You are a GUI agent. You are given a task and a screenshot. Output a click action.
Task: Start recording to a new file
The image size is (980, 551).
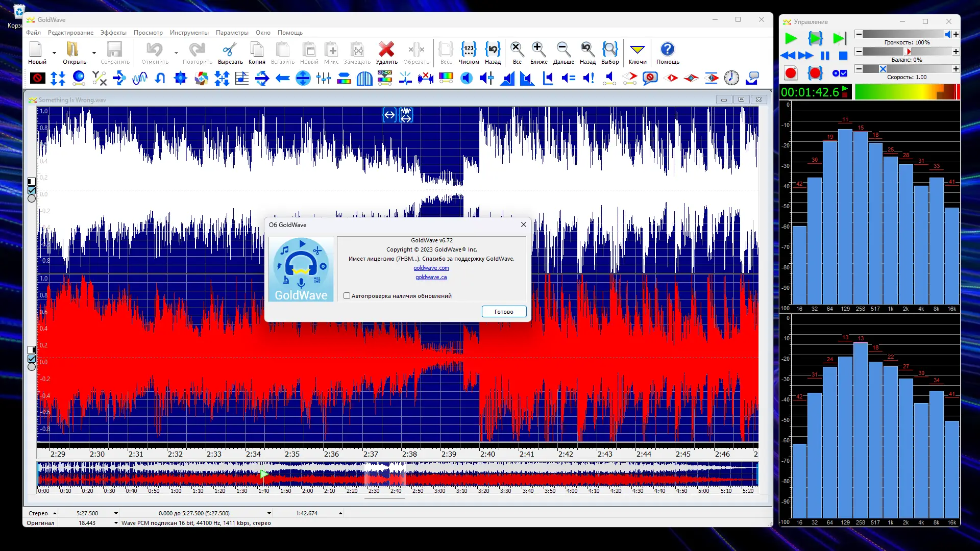[791, 73]
